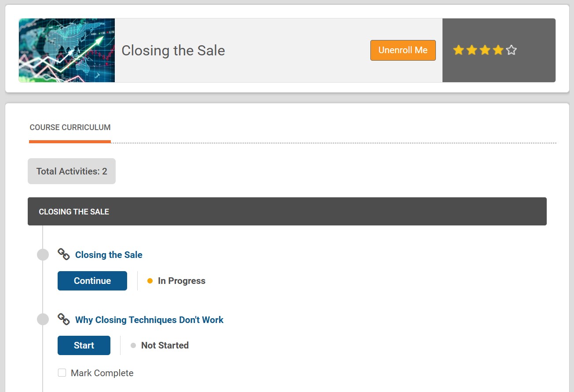574x392 pixels.
Task: Click the orange In Progress status dot
Action: coord(150,280)
